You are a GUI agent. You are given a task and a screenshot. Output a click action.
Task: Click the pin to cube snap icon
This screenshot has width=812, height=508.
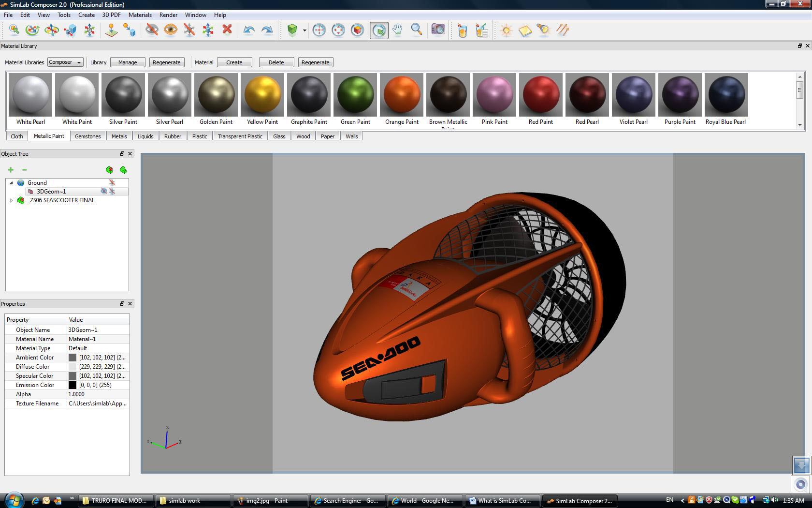click(130, 30)
